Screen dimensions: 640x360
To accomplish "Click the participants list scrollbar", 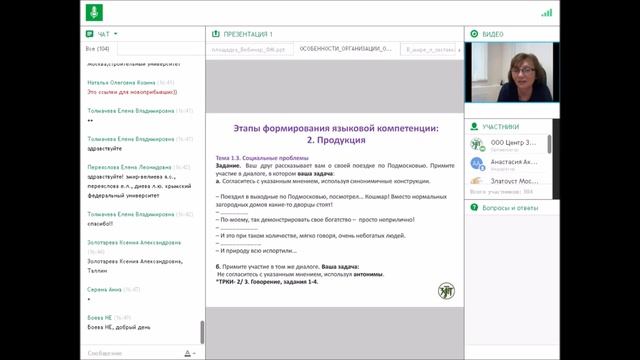I will point(549,144).
